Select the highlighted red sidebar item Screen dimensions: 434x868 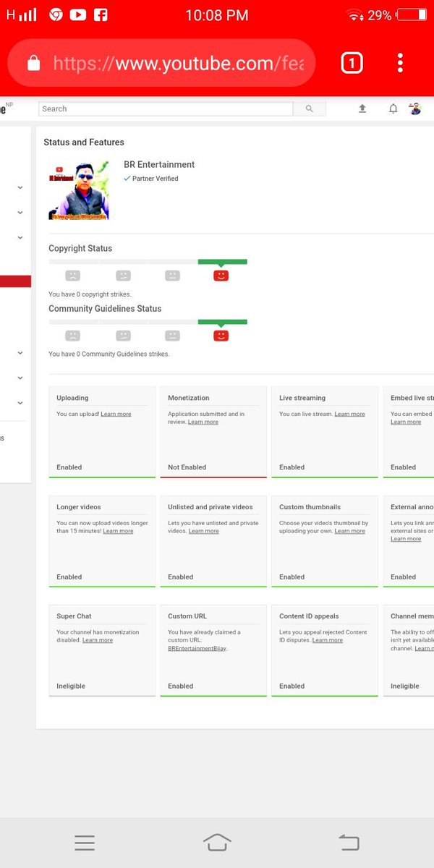15,281
